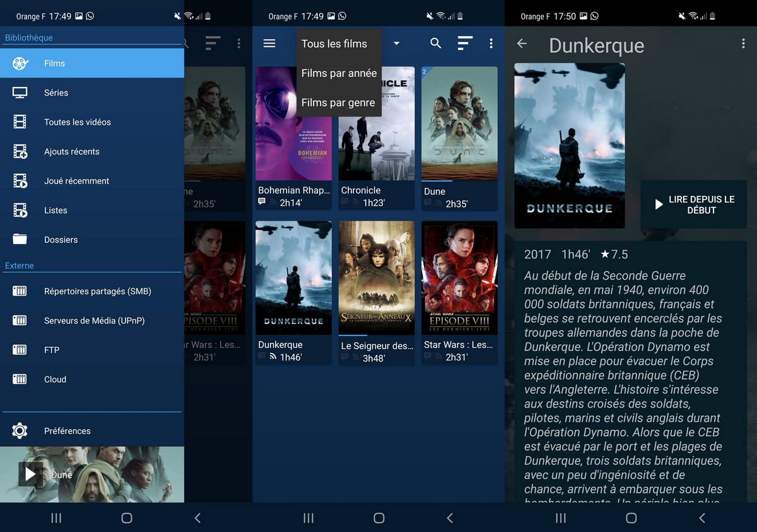Tap the large Dunkerque poster on the details page
Image resolution: width=757 pixels, height=532 pixels.
570,146
